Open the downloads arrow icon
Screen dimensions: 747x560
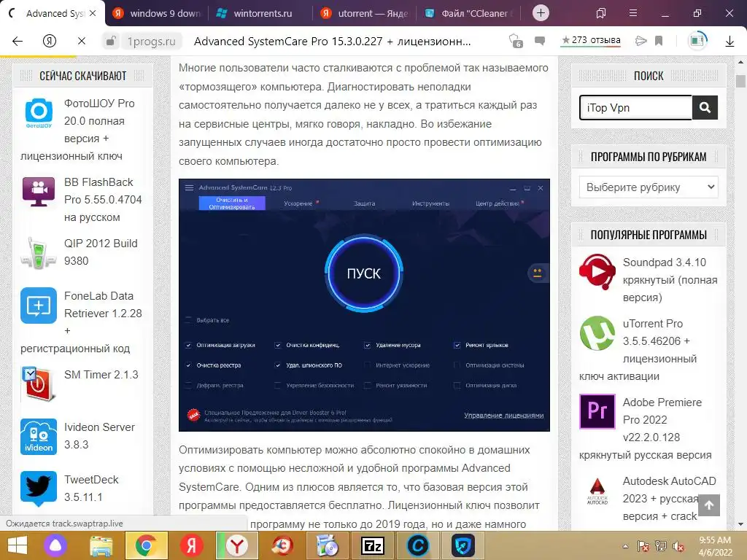(x=729, y=42)
